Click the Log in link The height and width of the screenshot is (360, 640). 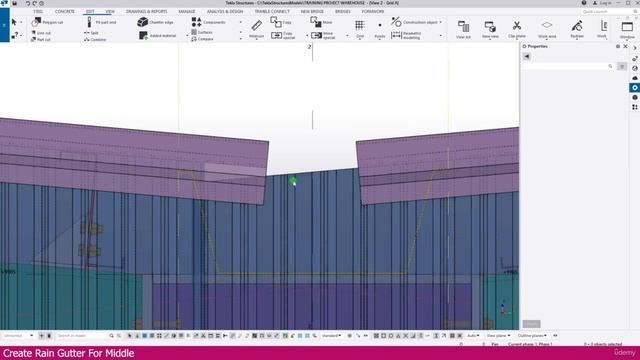click(602, 3)
